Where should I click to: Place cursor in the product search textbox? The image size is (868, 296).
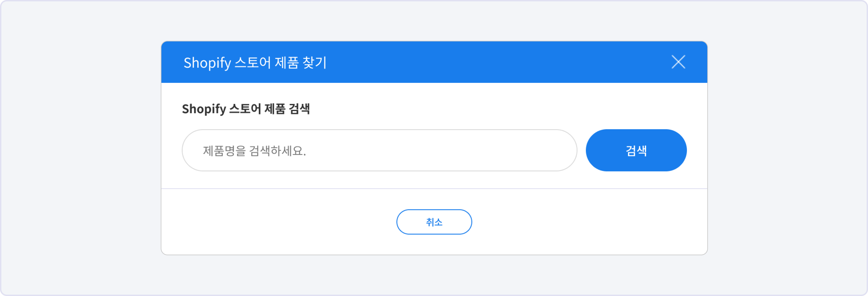379,150
